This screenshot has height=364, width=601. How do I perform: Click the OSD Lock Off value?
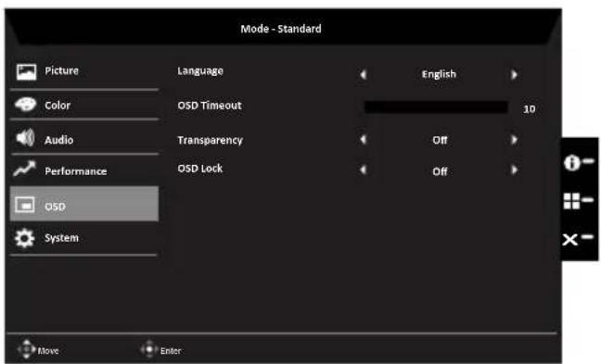click(440, 171)
